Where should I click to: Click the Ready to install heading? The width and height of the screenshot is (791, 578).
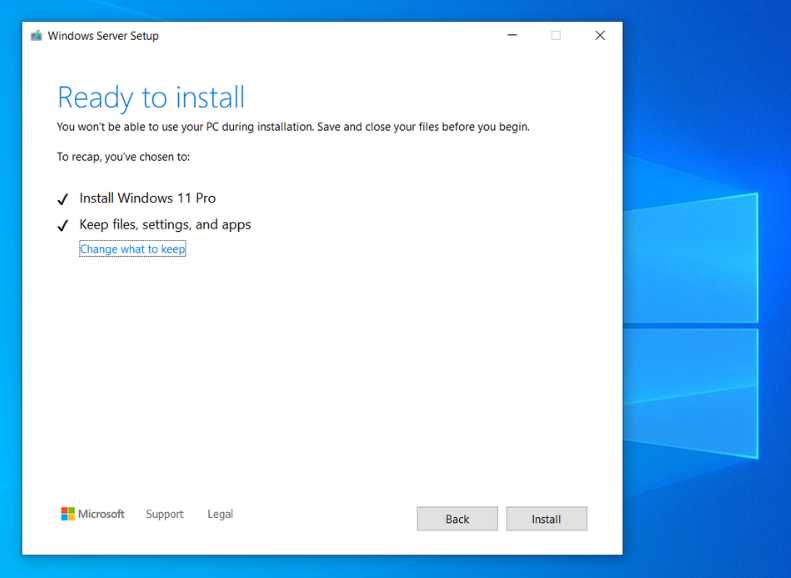tap(151, 97)
